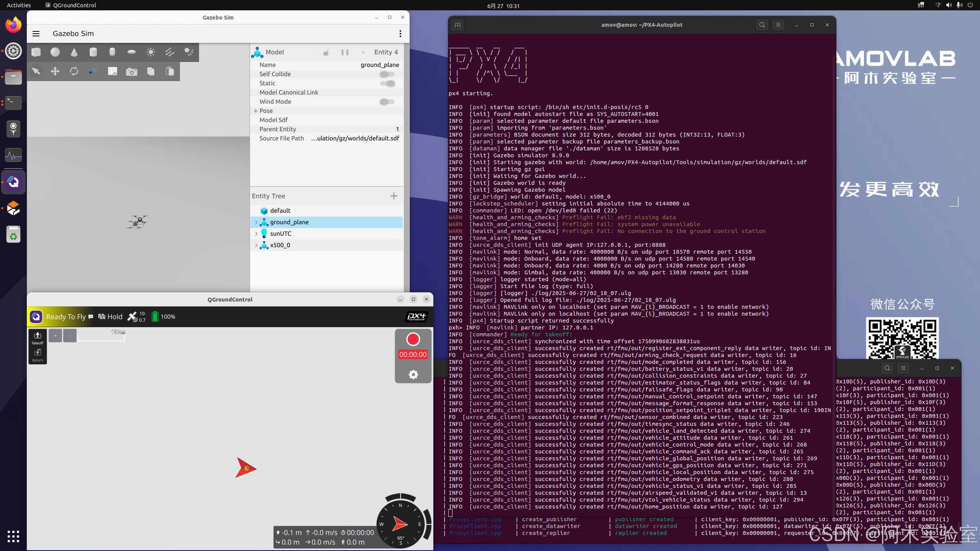Click the ground_plane name value field
This screenshot has width=980, height=551.
tap(380, 65)
